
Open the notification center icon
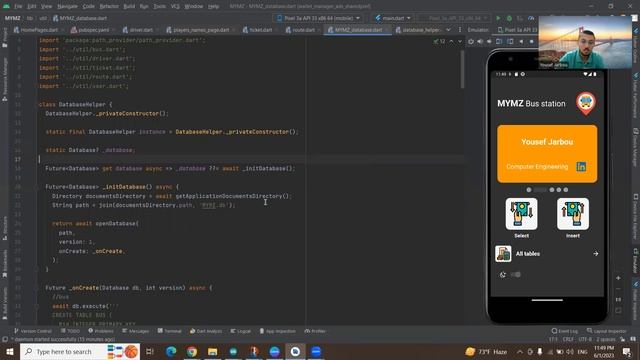click(x=627, y=351)
